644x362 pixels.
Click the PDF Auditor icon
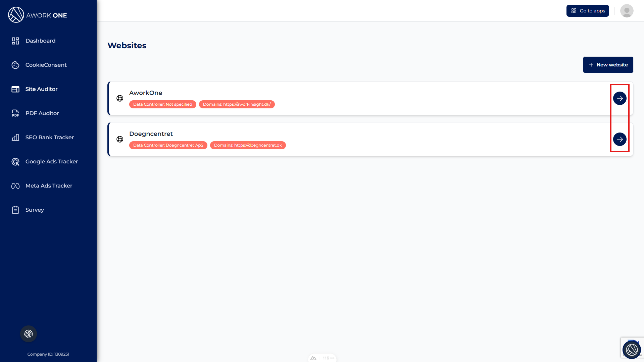click(x=15, y=113)
